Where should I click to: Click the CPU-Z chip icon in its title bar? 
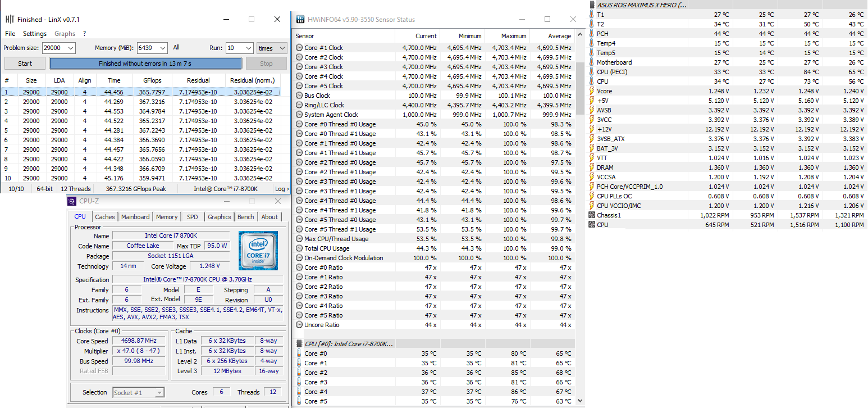(72, 201)
